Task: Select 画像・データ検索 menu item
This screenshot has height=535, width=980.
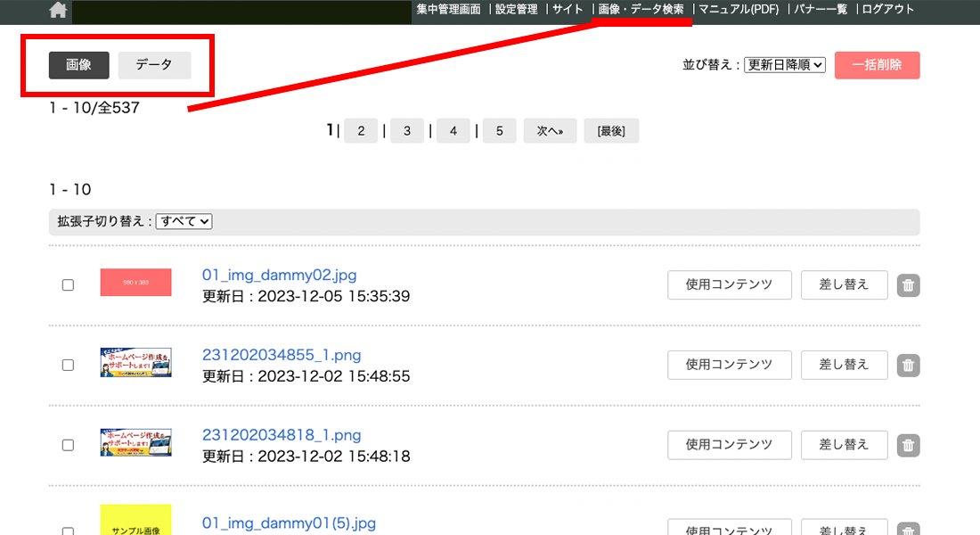Action: point(641,10)
